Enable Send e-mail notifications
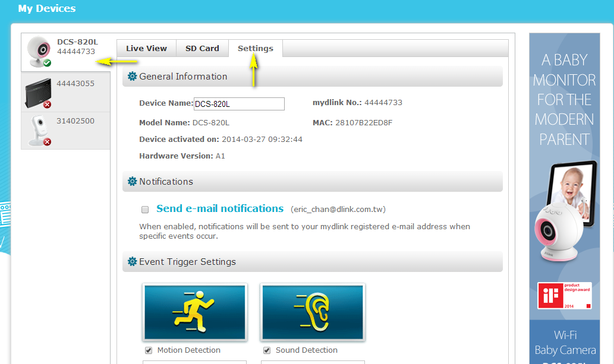 144,209
